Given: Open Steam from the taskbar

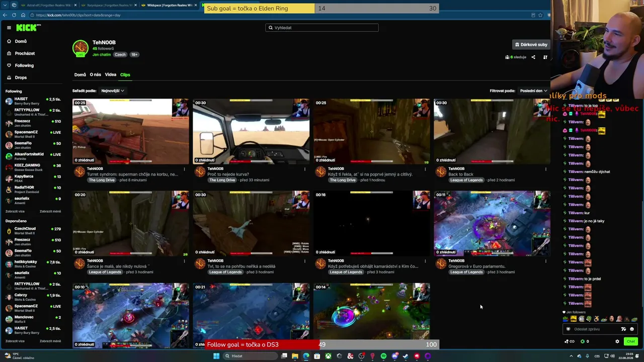Looking at the screenshot, I should pos(406,356).
